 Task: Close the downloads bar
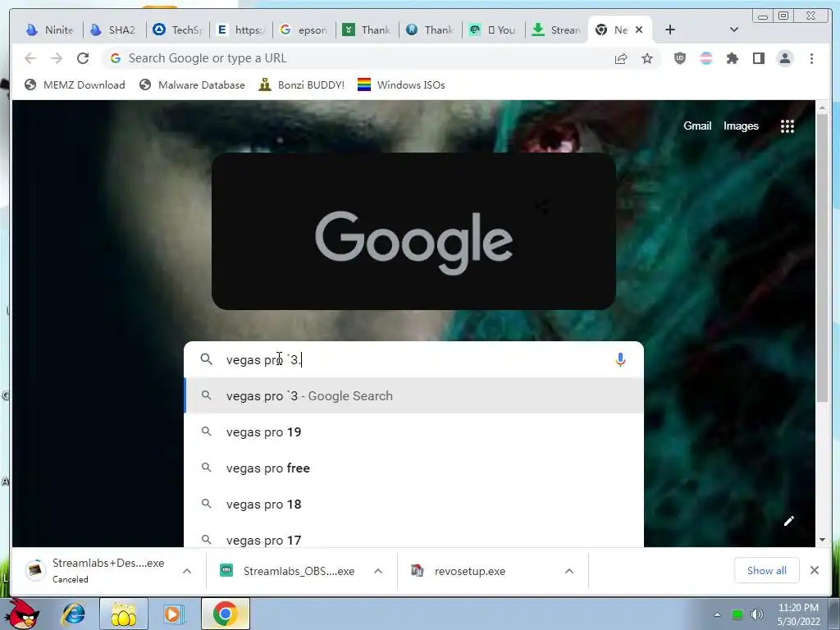coord(815,571)
